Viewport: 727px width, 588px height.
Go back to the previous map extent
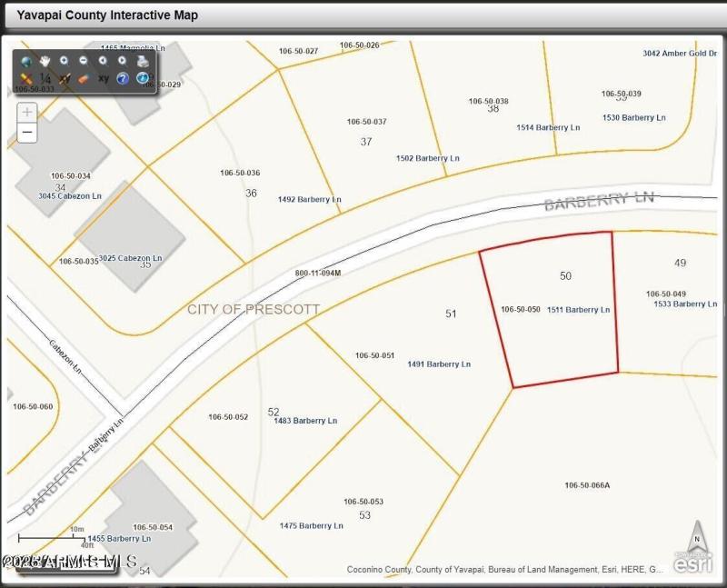pyautogui.click(x=103, y=62)
